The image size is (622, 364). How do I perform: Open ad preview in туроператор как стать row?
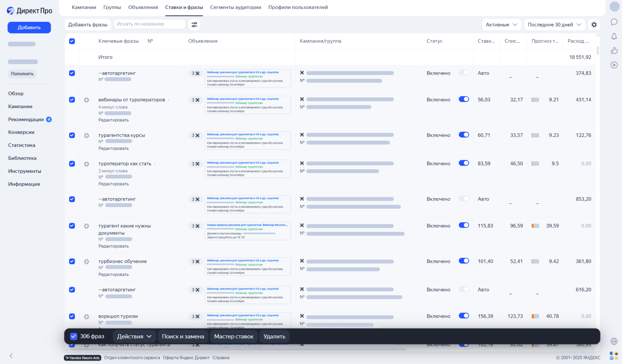click(x=248, y=169)
